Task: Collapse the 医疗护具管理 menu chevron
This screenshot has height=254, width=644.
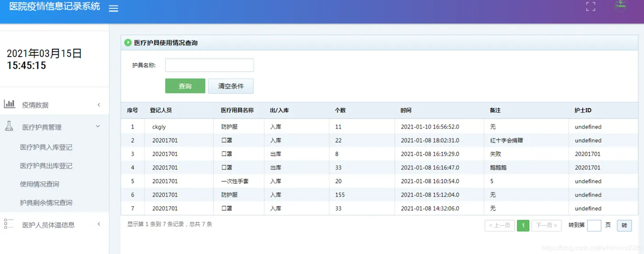Action: [x=98, y=126]
